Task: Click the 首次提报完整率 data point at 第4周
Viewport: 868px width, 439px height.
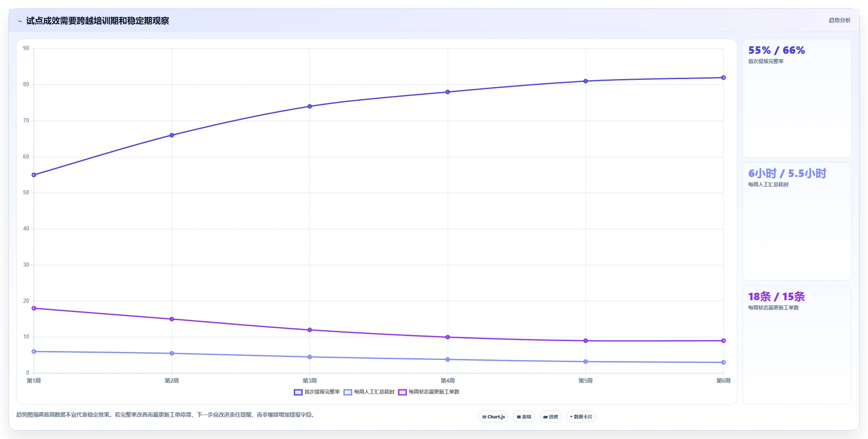Action: point(448,92)
